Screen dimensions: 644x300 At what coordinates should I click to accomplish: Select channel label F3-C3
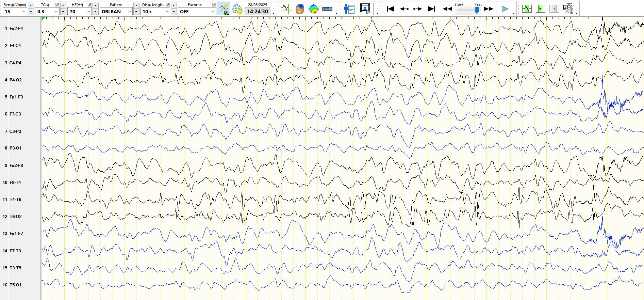point(15,114)
